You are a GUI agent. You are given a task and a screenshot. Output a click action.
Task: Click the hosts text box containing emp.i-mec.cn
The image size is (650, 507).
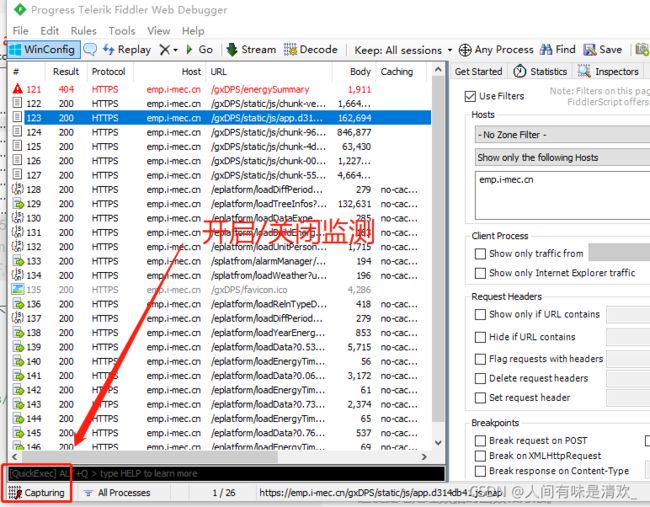pyautogui.click(x=562, y=195)
